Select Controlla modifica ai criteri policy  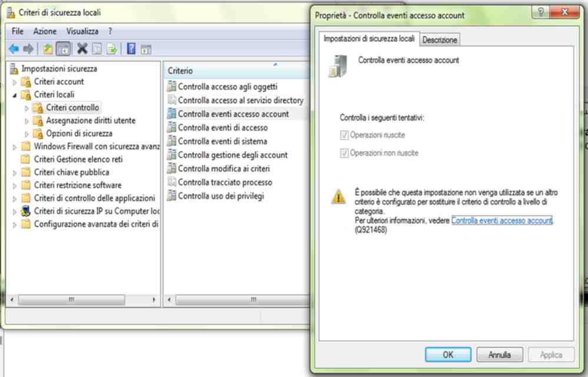224,168
